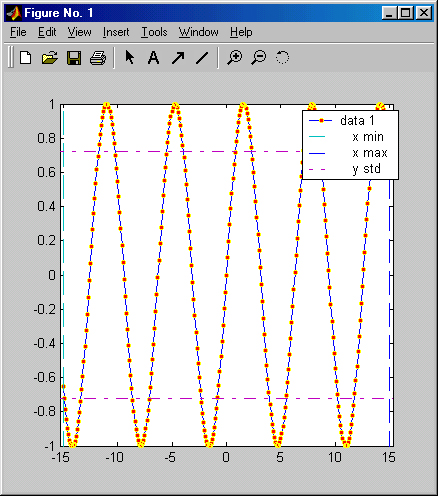The image size is (438, 496).
Task: Open the File menu
Action: pos(18,32)
